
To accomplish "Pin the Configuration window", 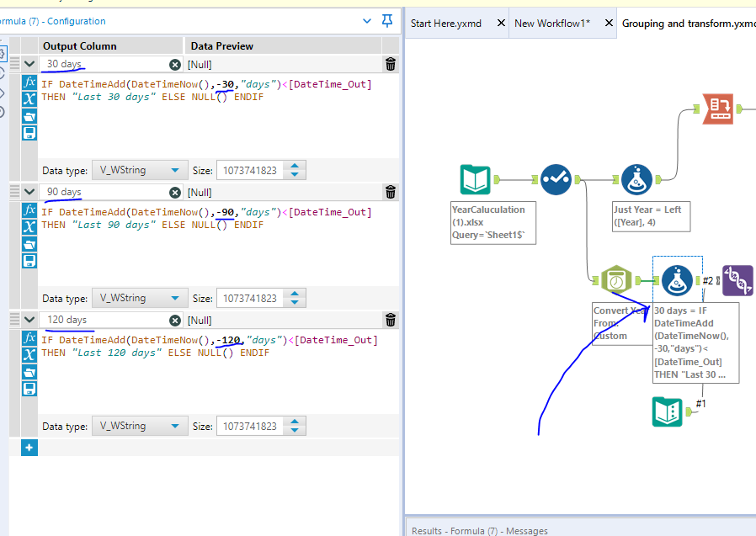I will pyautogui.click(x=387, y=21).
